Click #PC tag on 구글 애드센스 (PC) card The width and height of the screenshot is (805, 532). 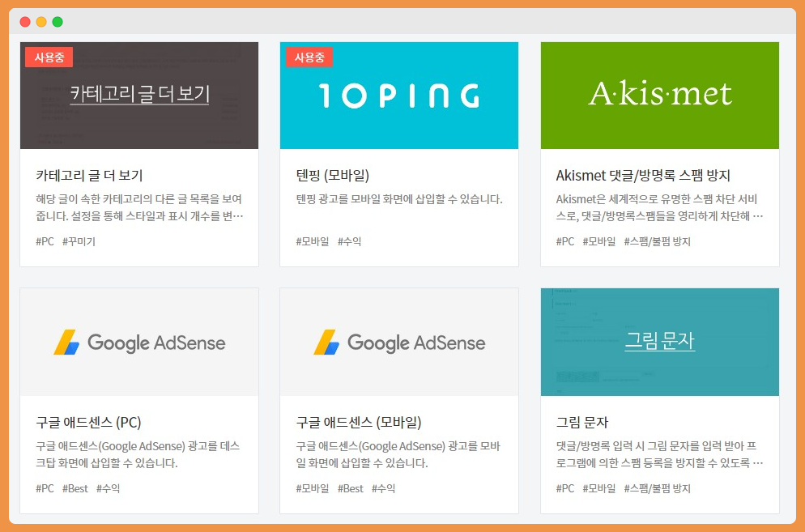[45, 488]
